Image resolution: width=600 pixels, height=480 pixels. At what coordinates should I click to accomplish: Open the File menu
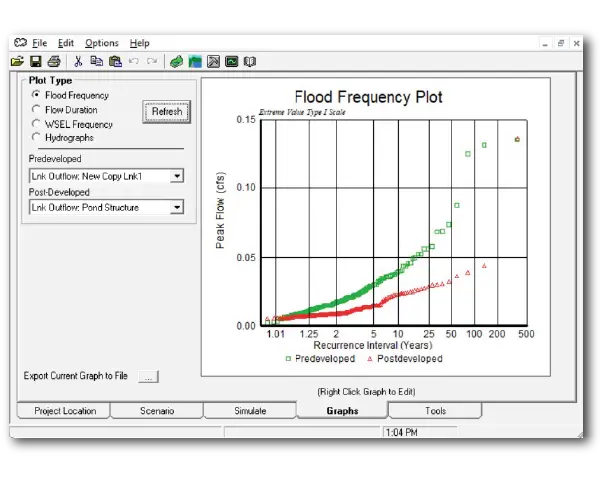pos(39,43)
